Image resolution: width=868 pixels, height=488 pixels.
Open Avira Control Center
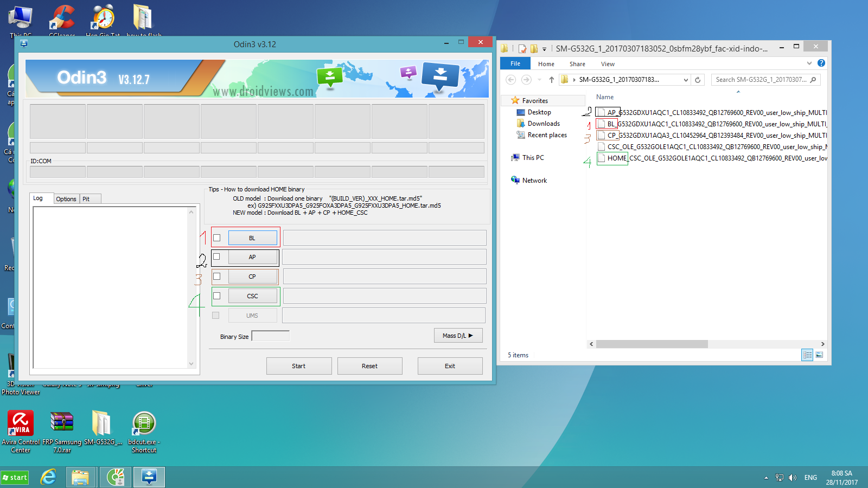click(20, 422)
